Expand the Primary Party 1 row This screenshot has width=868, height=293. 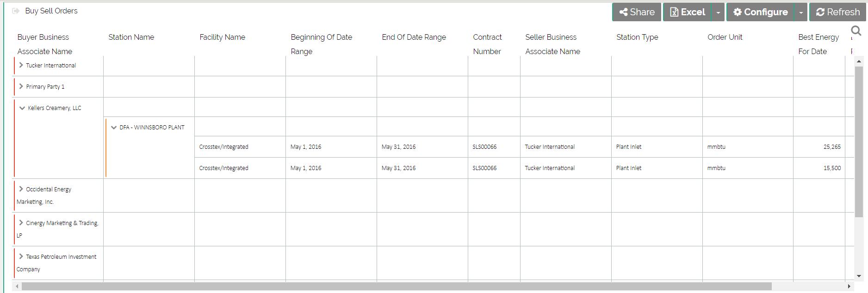click(x=21, y=86)
